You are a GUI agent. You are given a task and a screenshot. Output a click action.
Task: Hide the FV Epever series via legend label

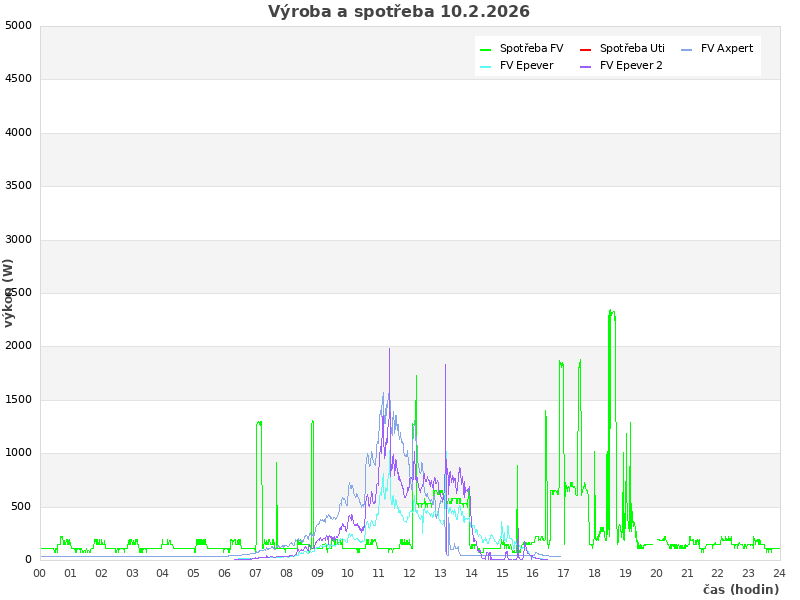(x=526, y=65)
